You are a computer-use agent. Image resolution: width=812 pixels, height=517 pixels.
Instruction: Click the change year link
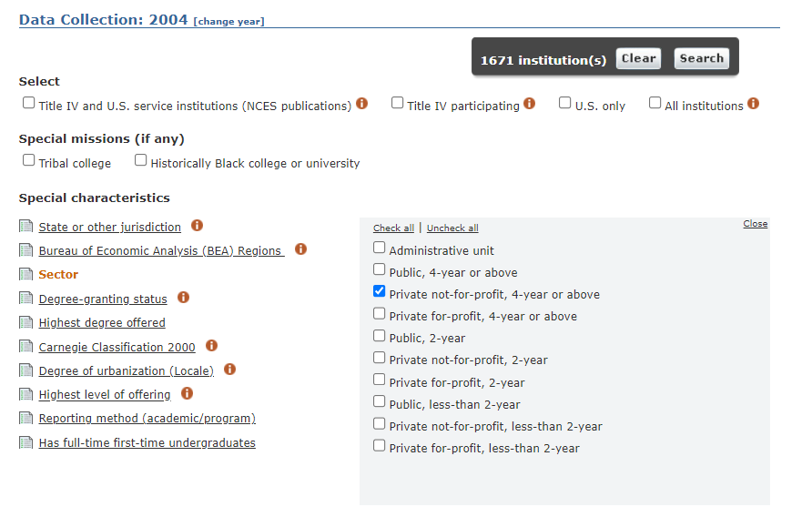228,22
